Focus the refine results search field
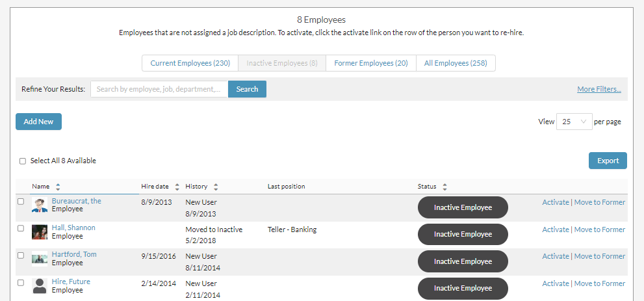The width and height of the screenshot is (644, 301). click(159, 89)
